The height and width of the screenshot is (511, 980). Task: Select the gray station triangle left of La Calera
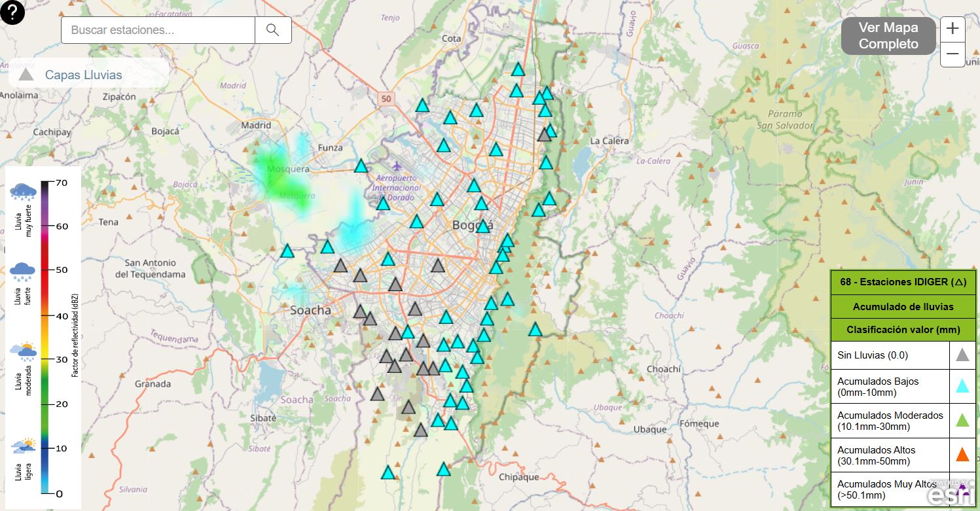(x=544, y=134)
